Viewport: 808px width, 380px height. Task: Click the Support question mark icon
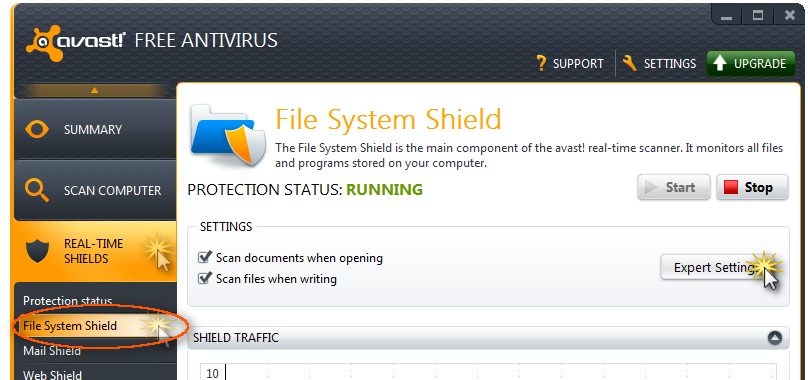pos(541,63)
